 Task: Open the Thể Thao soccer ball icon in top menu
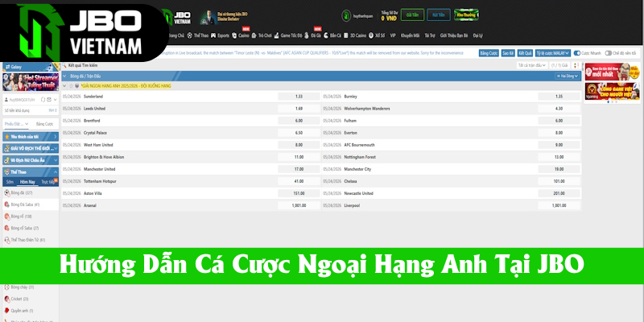pos(190,35)
